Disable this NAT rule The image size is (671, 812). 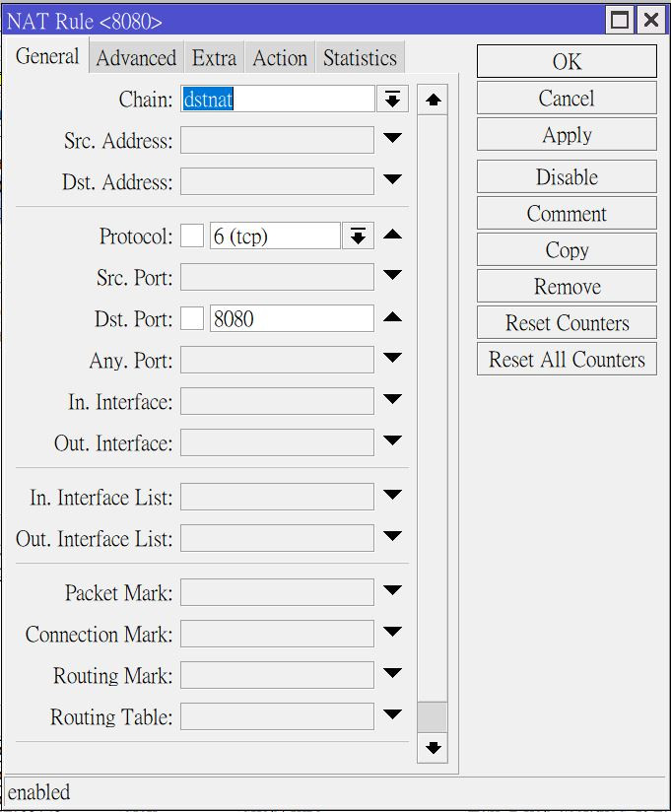point(567,176)
